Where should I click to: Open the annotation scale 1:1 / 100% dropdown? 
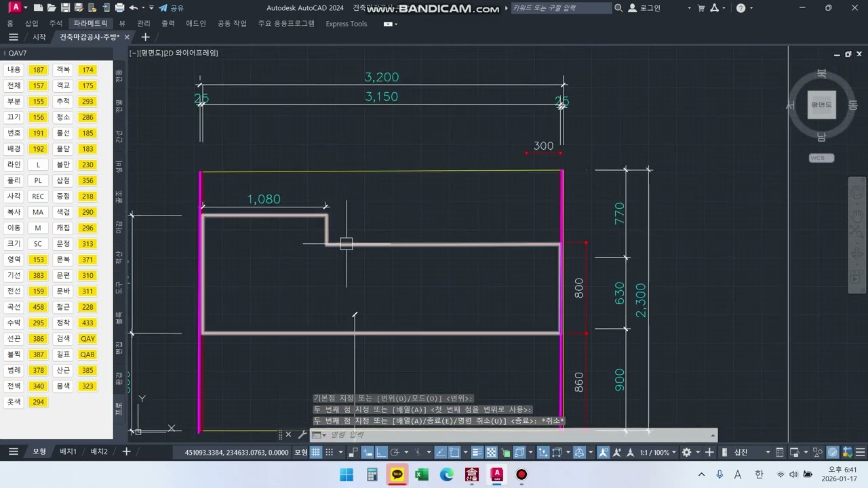point(659,452)
